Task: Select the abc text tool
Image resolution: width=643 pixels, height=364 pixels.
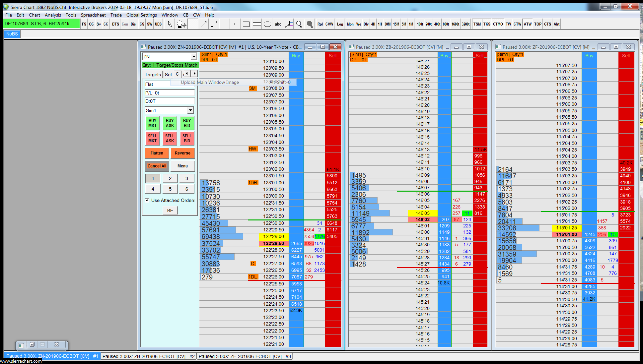Action: pyautogui.click(x=278, y=24)
